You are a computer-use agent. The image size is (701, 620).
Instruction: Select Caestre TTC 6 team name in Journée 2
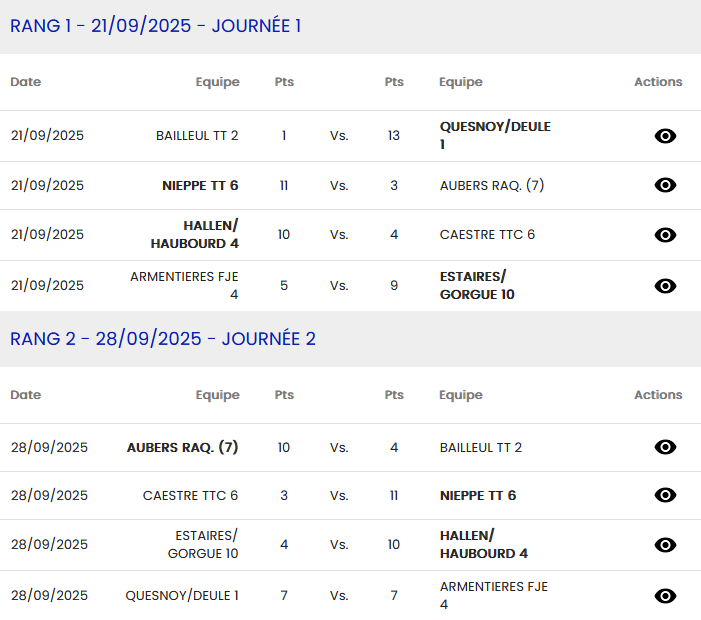(190, 495)
